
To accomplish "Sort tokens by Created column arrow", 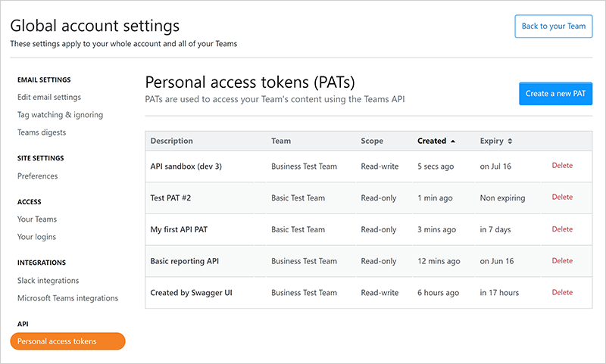I will click(453, 141).
